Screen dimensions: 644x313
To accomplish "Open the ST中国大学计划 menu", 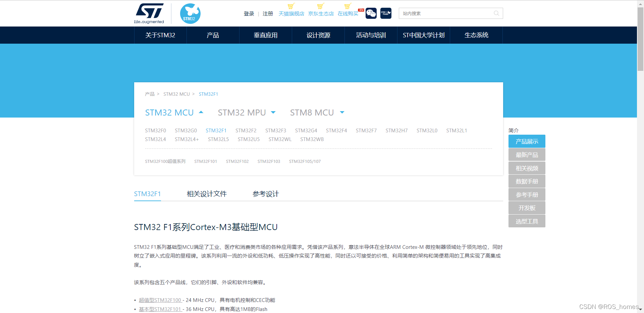I will click(x=424, y=35).
